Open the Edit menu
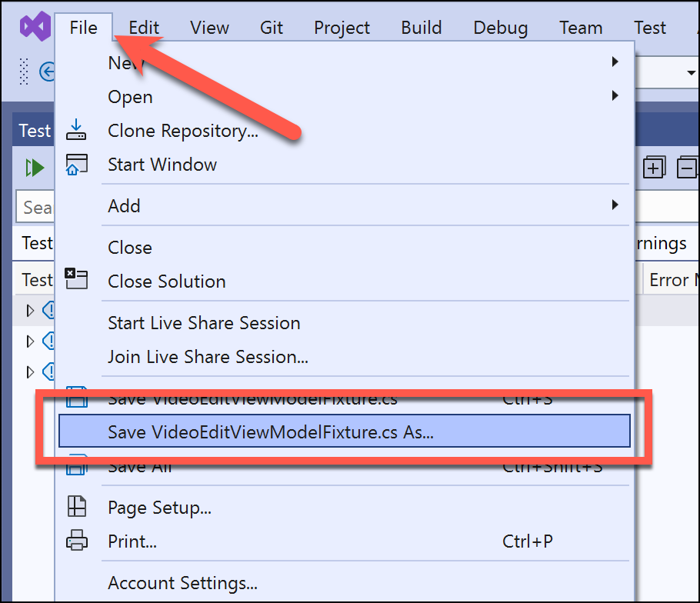This screenshot has height=603, width=700. pyautogui.click(x=144, y=28)
